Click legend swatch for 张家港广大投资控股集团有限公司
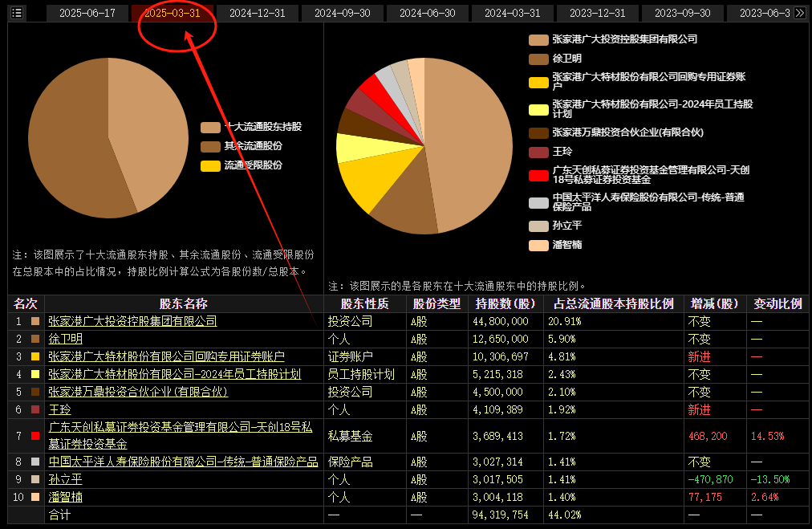The height and width of the screenshot is (529, 812). [x=538, y=40]
